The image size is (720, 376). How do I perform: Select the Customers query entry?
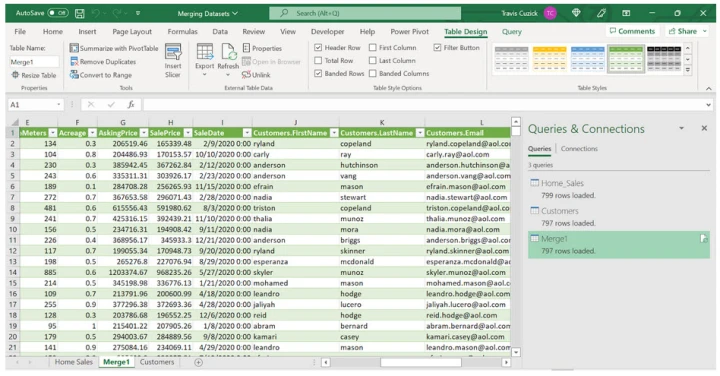pos(619,217)
